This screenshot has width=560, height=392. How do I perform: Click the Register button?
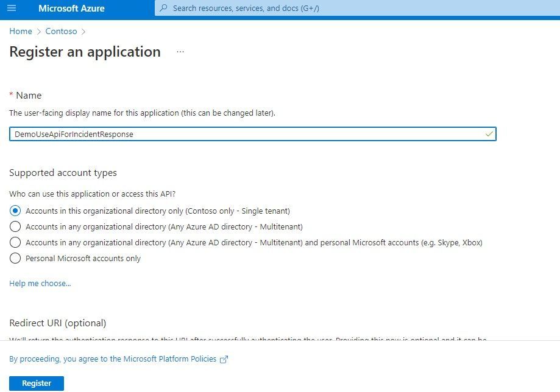click(x=37, y=383)
